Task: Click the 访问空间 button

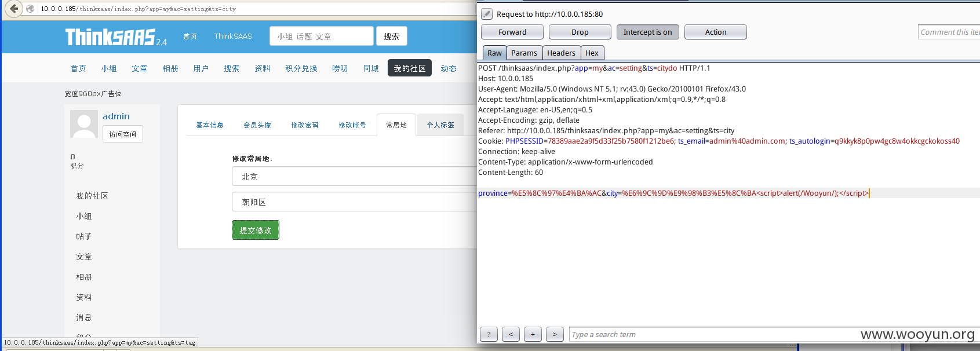Action: [x=122, y=134]
